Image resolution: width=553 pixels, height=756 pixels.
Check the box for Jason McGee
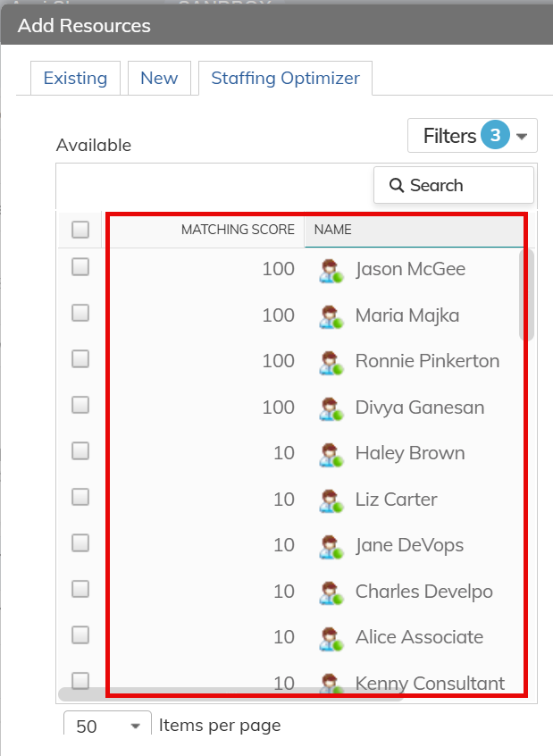(80, 266)
